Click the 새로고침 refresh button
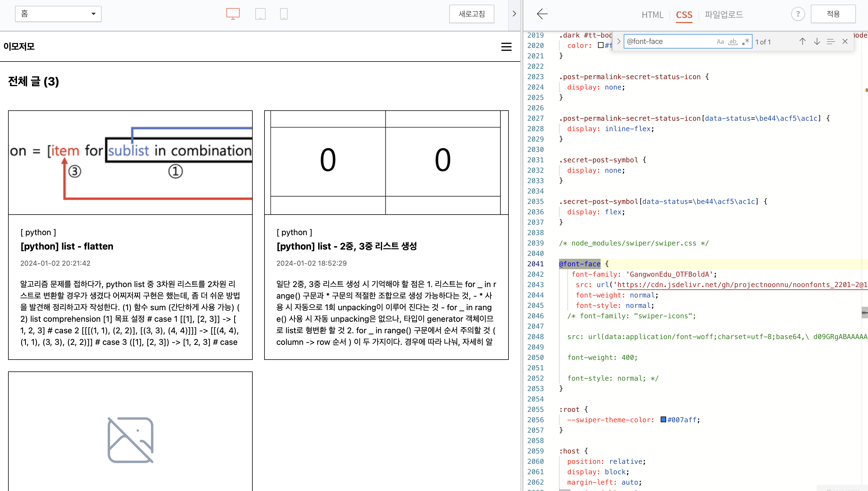The image size is (868, 491). click(472, 14)
